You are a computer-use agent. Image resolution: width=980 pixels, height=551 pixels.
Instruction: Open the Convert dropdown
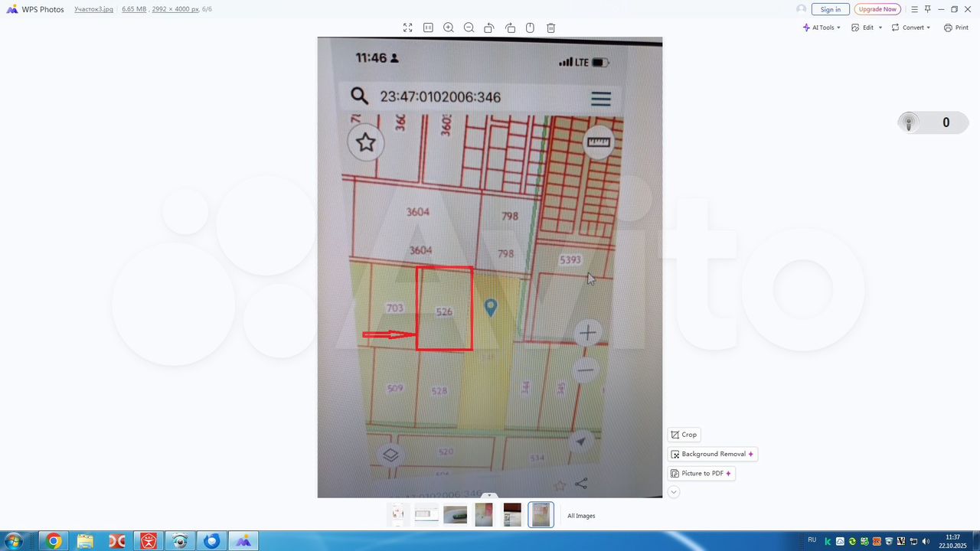(911, 28)
